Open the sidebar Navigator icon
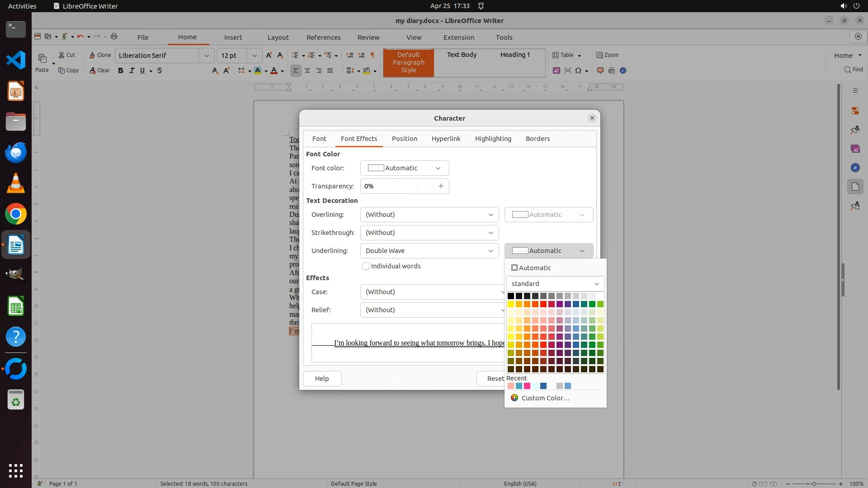Image resolution: width=868 pixels, height=488 pixels. pos(855,168)
